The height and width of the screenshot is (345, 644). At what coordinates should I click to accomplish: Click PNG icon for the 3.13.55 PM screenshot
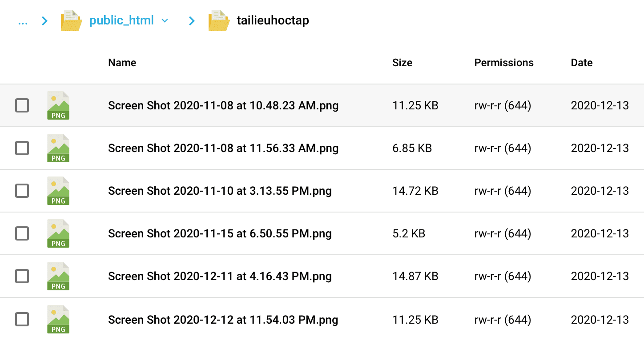(58, 191)
